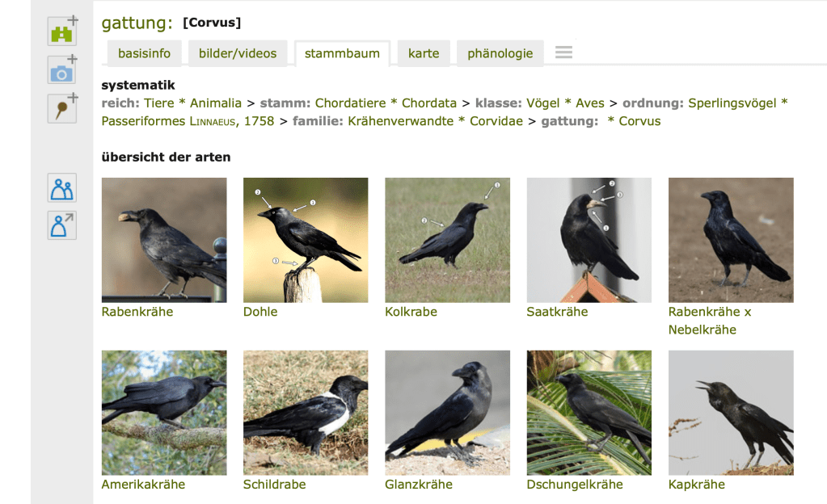
Task: Open the Glanzkrähe species link
Action: coord(418,484)
